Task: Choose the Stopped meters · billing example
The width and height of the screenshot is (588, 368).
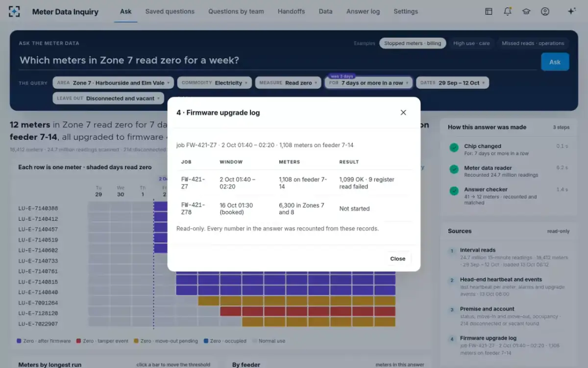Action: coord(413,43)
